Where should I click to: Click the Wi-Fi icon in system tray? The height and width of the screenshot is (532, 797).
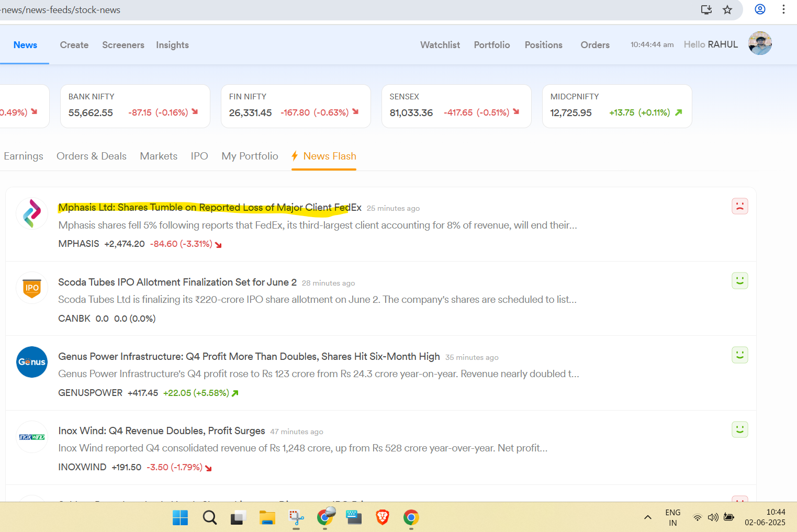[697, 517]
